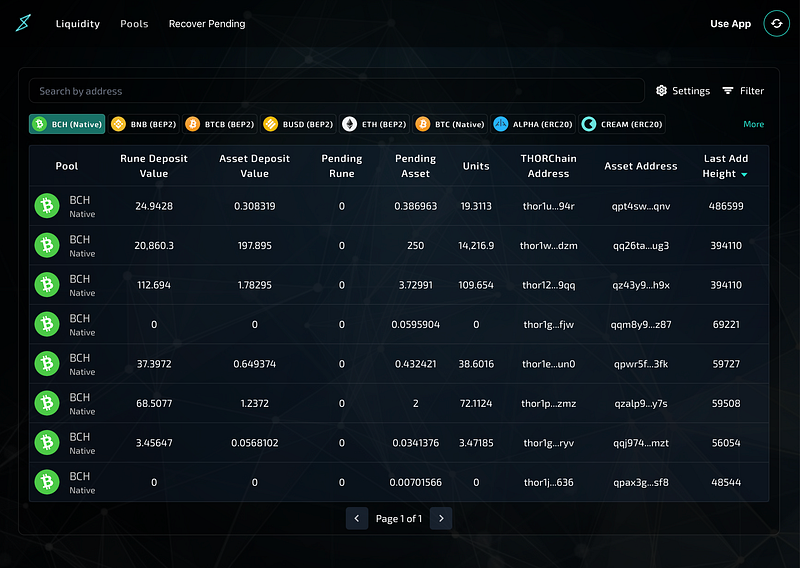Image resolution: width=800 pixels, height=568 pixels.
Task: Click THORChain address thor1u...94r
Action: coord(548,206)
